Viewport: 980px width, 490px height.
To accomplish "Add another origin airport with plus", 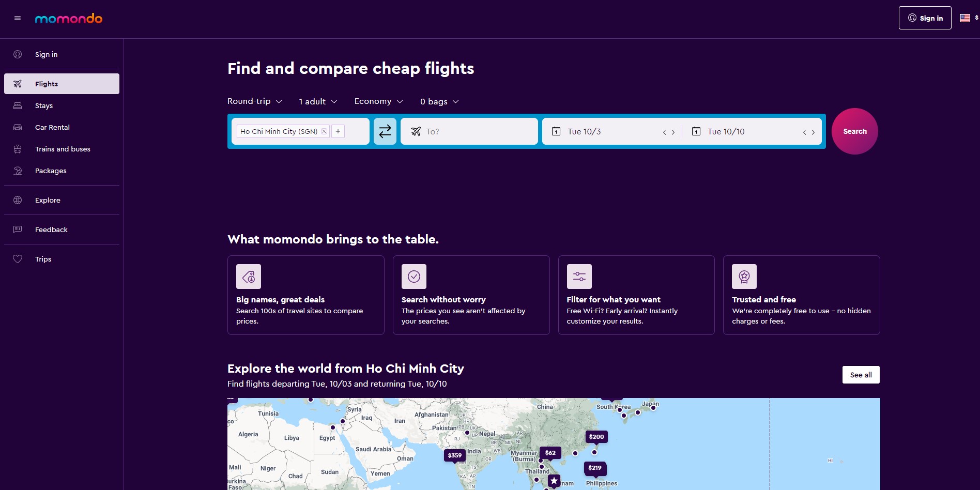I will (338, 131).
